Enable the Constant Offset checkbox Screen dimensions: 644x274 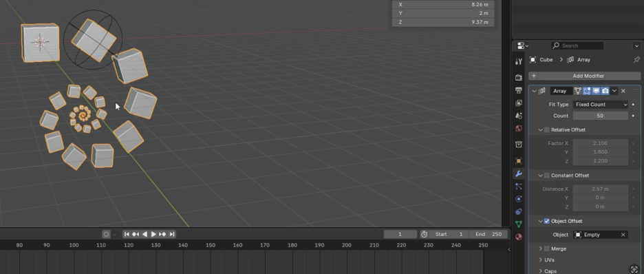[x=547, y=176]
